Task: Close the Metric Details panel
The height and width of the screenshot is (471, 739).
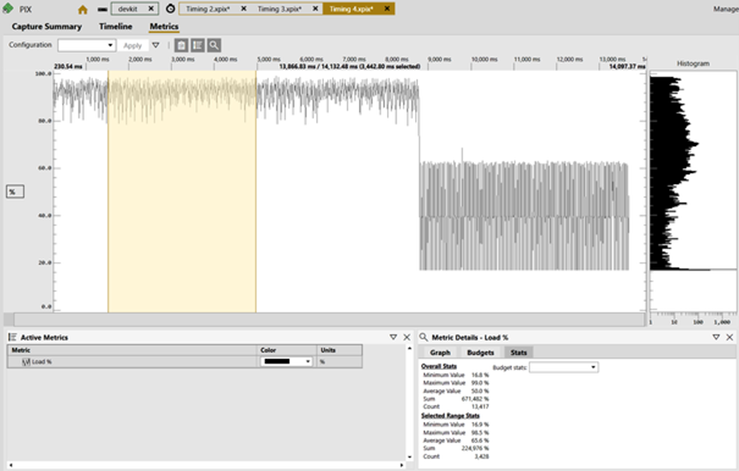Action: 730,337
